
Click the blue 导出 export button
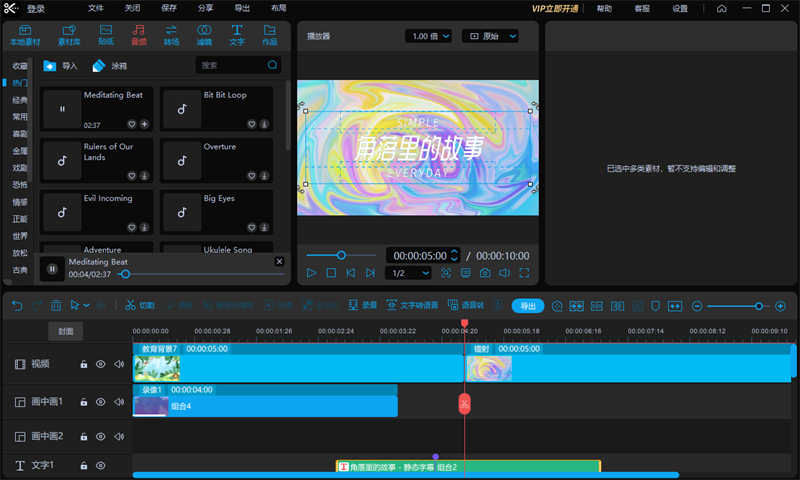pos(528,305)
